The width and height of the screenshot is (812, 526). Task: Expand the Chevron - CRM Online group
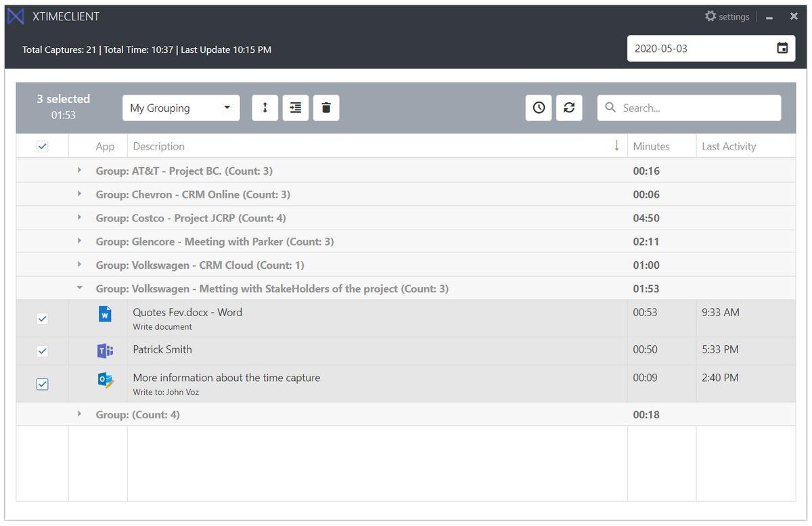coord(79,194)
